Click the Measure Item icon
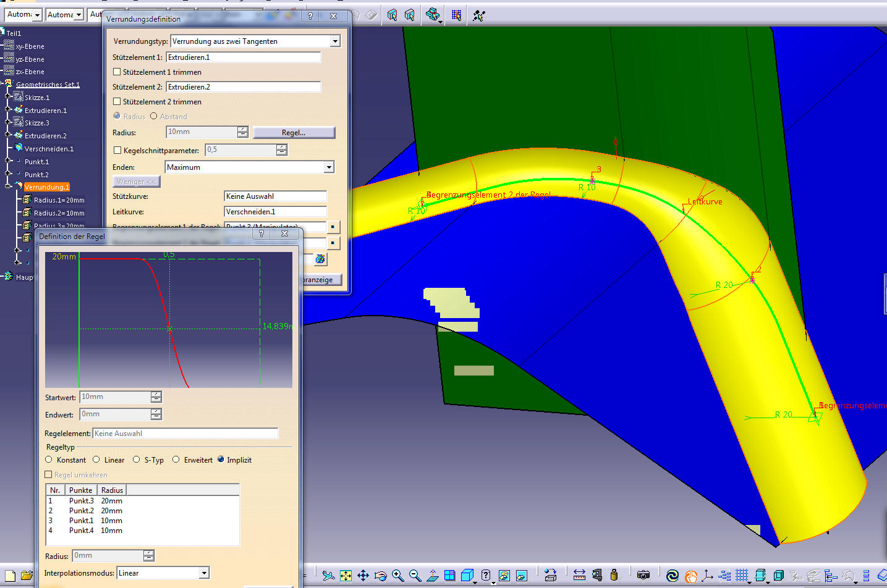Screen dimensions: 887x588 tap(596, 576)
